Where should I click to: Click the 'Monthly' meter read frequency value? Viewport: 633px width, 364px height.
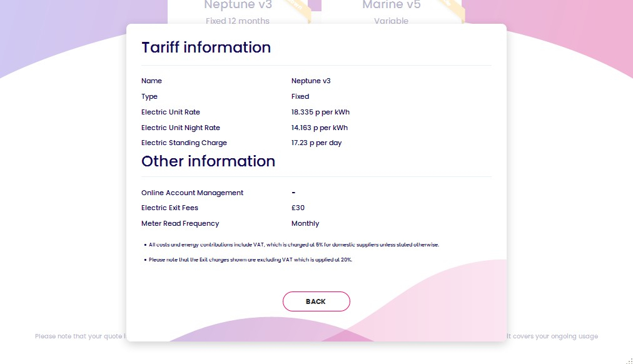(x=305, y=223)
